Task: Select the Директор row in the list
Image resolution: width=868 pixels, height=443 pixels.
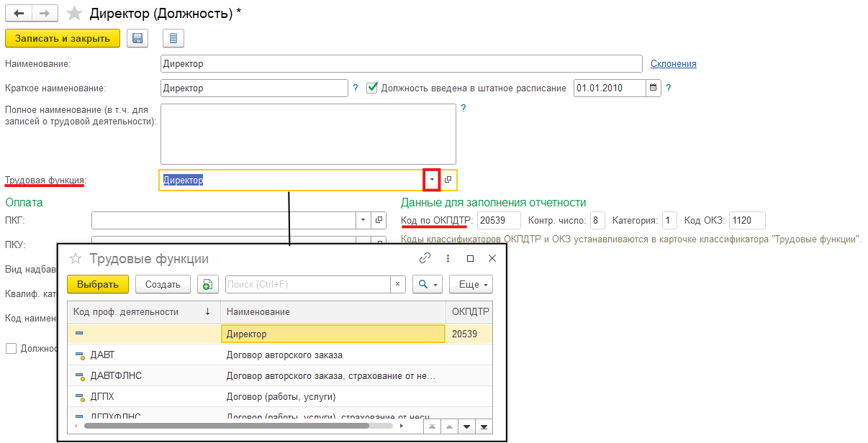Action: click(280, 334)
